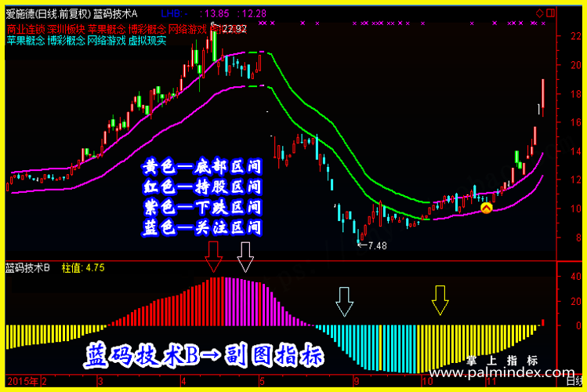The height and width of the screenshot is (392, 587).
Task: Open the cyan 苹果概念 concept tag
Action: [x=26, y=41]
